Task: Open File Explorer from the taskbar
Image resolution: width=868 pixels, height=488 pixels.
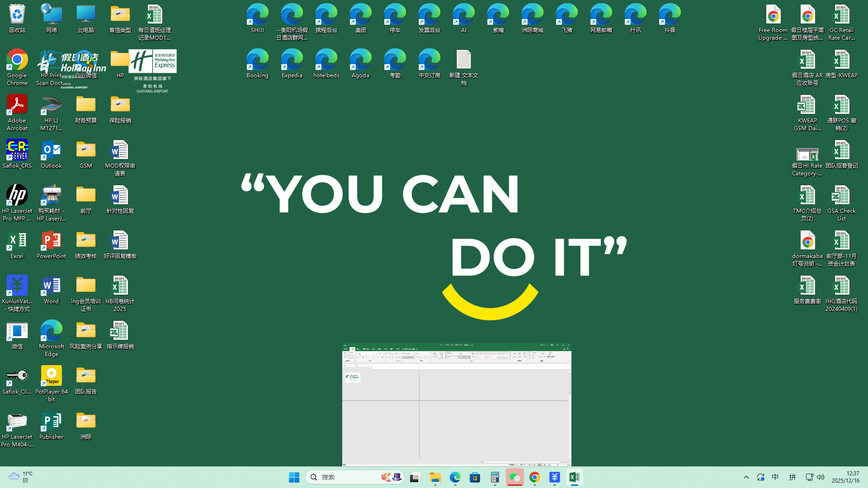Action: (435, 477)
